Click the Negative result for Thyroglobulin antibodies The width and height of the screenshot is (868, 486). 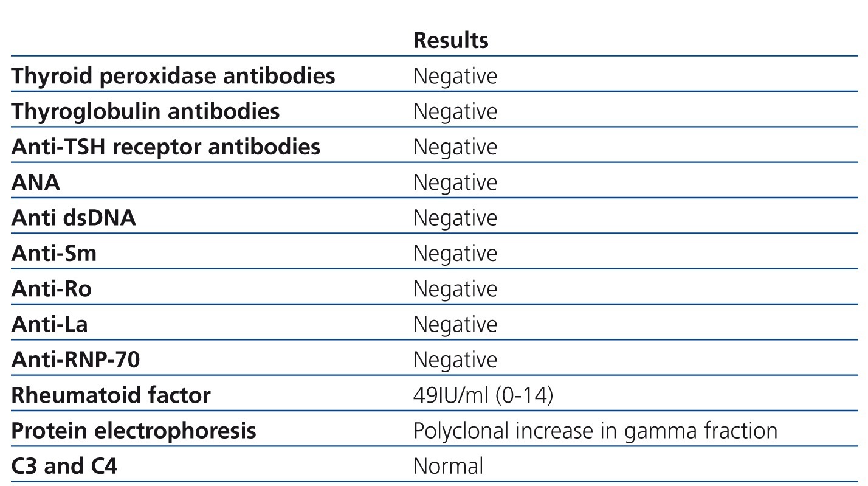pyautogui.click(x=455, y=111)
